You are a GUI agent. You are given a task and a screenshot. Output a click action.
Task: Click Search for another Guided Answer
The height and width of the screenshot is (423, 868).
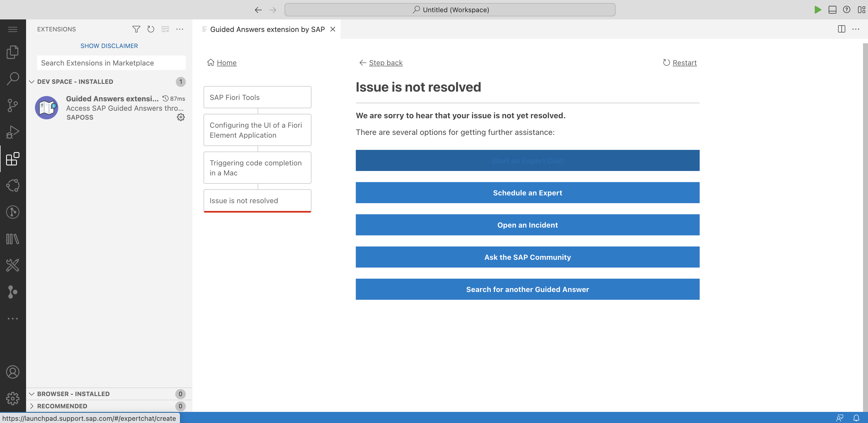[527, 289]
